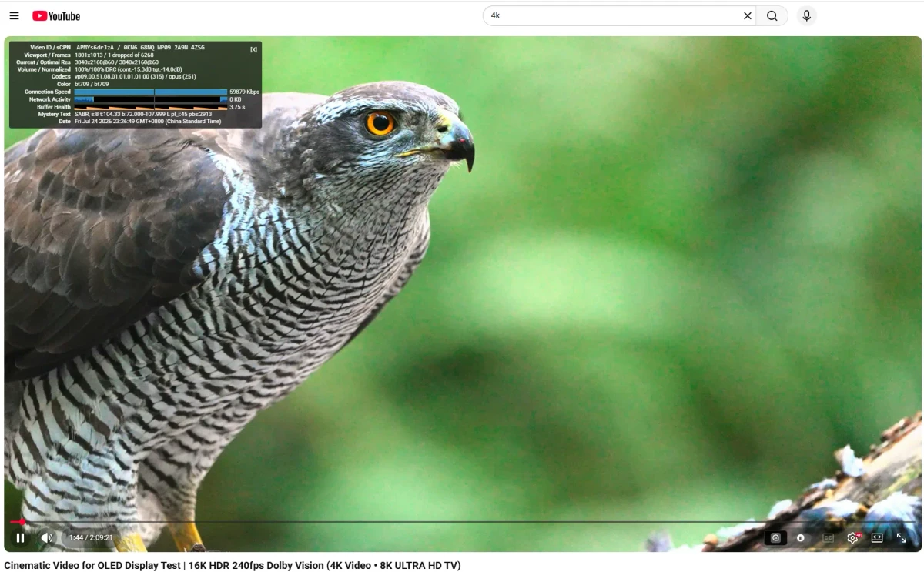Enter fullscreen mode
This screenshot has height=572, width=924.
click(x=902, y=538)
